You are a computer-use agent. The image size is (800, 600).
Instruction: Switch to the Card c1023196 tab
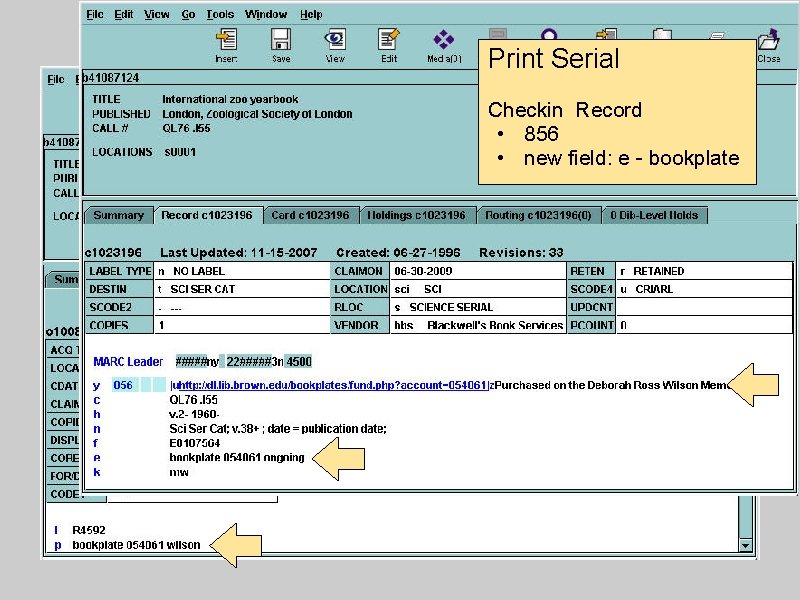[310, 215]
